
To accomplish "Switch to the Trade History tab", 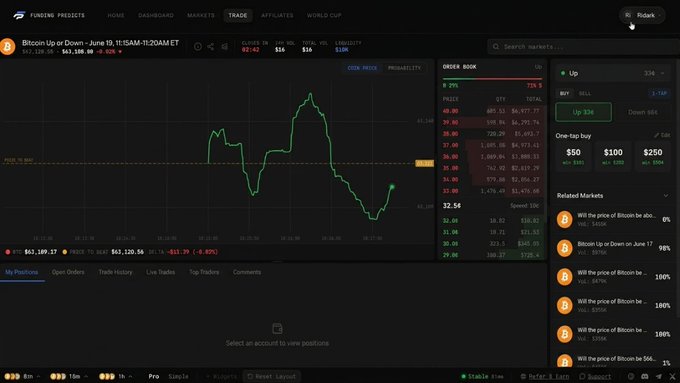I will click(115, 272).
